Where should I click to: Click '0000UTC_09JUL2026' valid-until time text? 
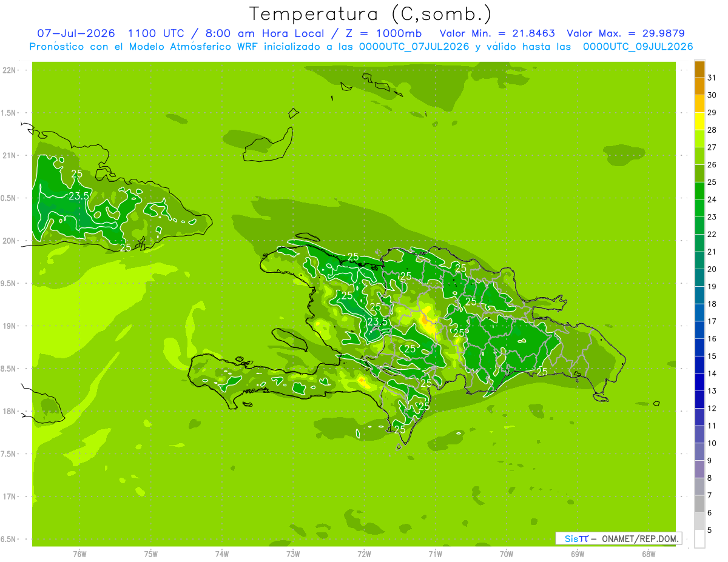638,47
